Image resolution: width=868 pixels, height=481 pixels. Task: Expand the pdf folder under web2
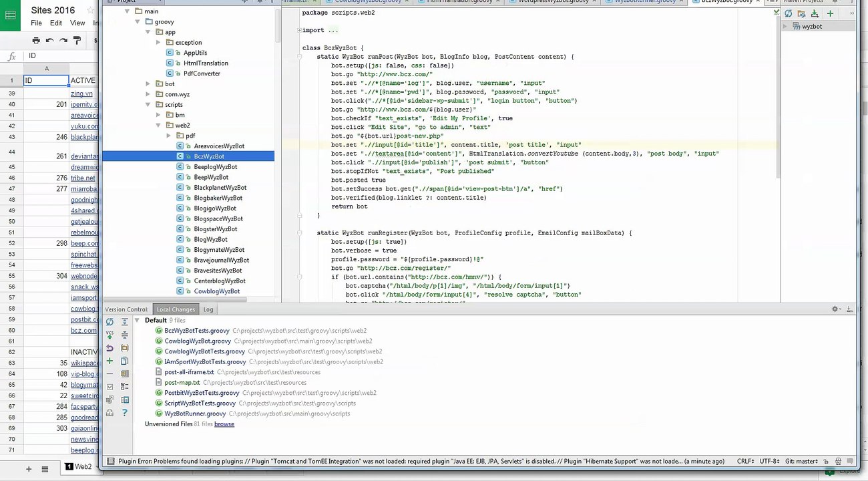coord(169,136)
